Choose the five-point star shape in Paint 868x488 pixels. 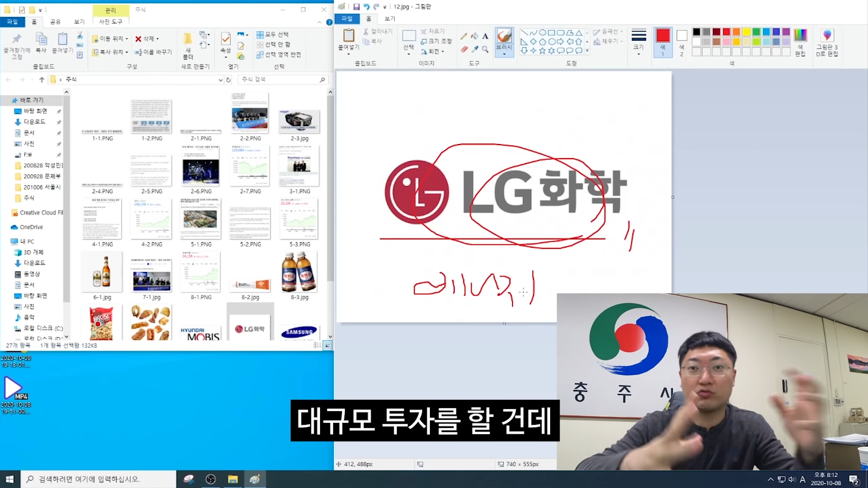click(x=542, y=51)
